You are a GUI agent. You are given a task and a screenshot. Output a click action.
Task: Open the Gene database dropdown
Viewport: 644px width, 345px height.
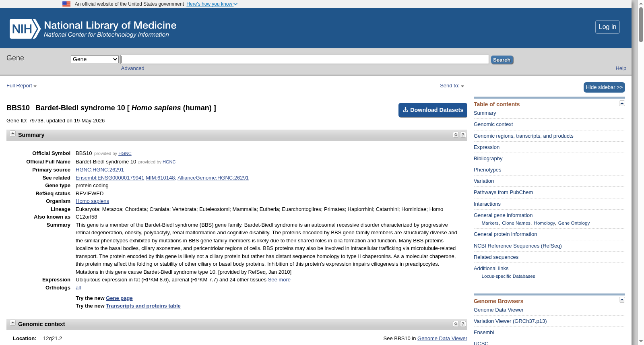(x=95, y=59)
